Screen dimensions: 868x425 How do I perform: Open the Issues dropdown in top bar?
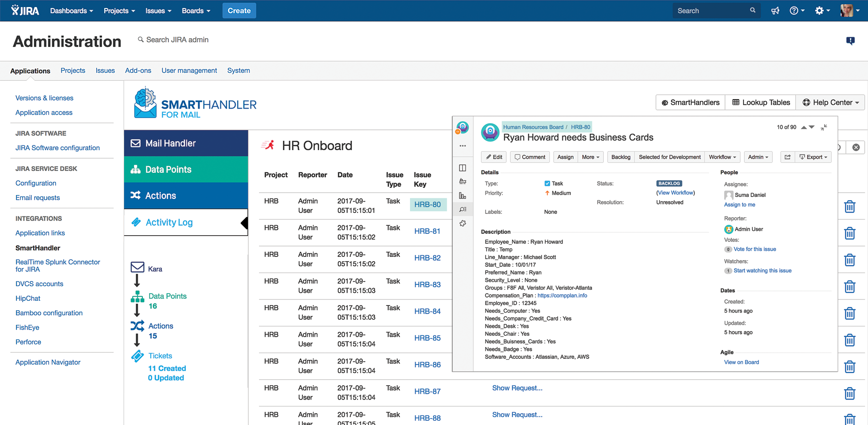[159, 10]
